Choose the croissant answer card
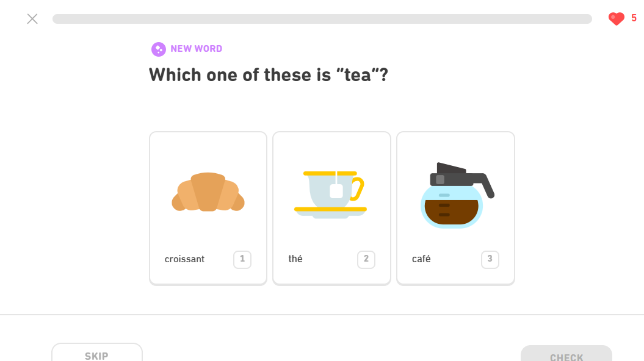644x361 pixels. click(x=208, y=207)
